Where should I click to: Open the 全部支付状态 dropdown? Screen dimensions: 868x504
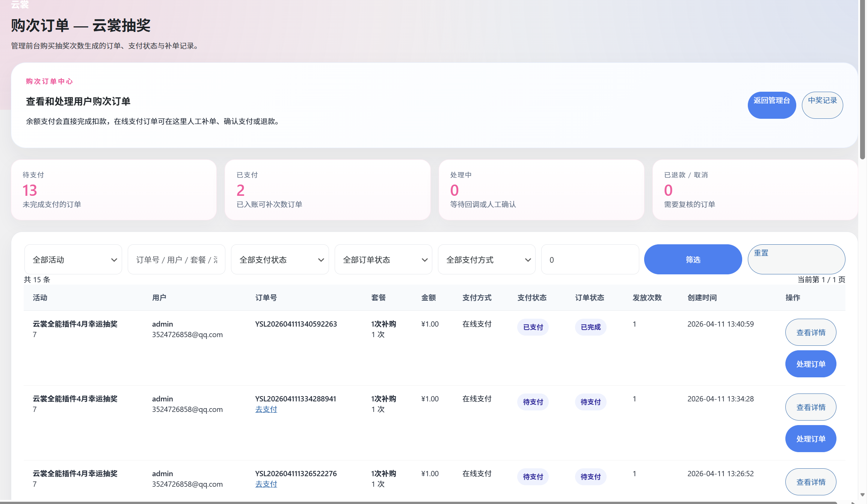280,260
